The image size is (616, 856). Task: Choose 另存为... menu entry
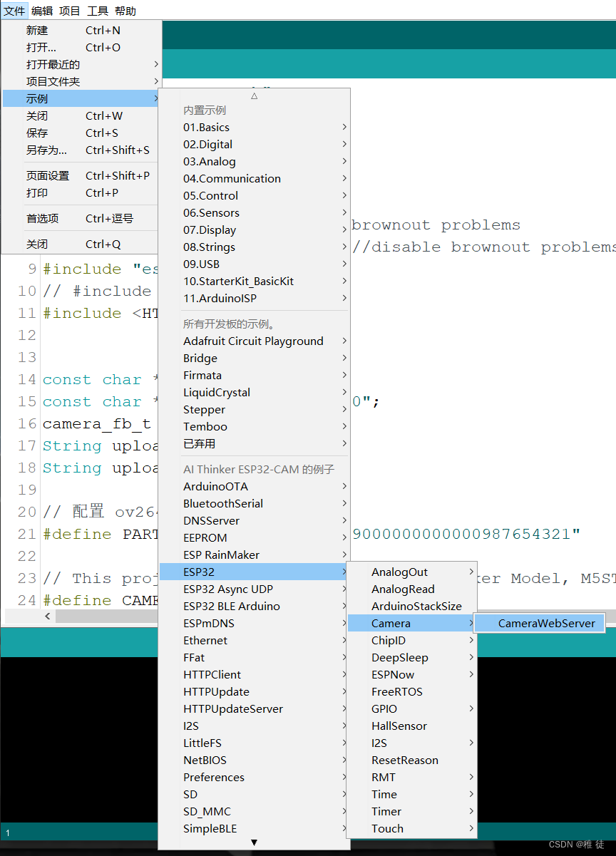[81, 150]
